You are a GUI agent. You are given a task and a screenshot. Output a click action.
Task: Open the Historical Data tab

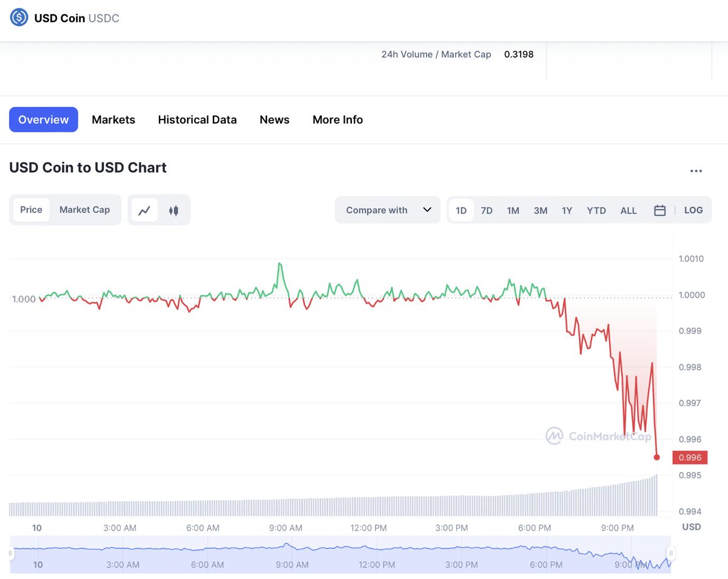pyautogui.click(x=197, y=120)
